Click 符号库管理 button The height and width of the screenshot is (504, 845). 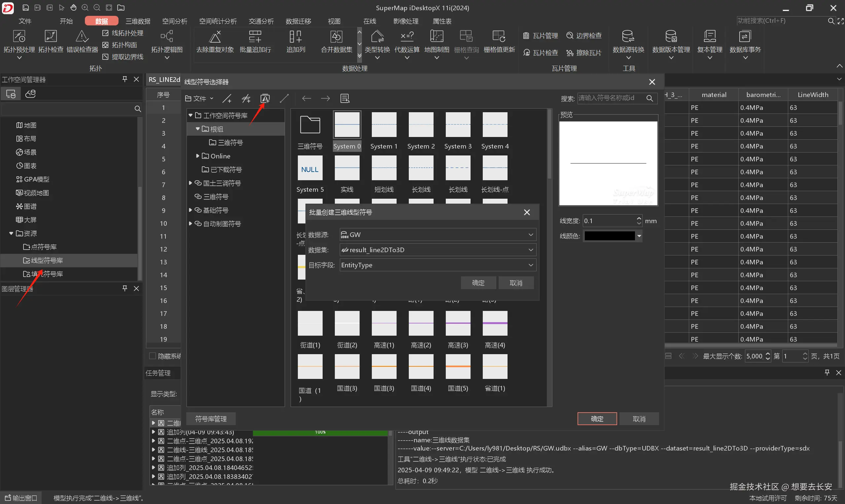[211, 419]
